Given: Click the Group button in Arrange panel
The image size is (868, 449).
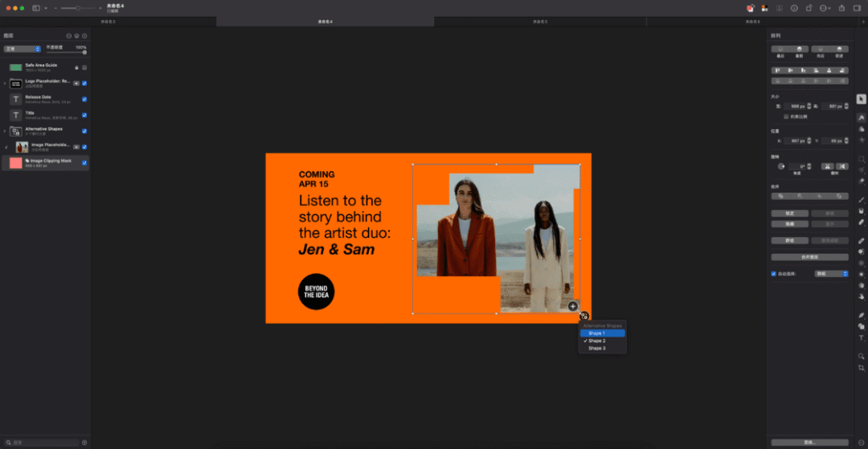Looking at the screenshot, I should pos(789,240).
